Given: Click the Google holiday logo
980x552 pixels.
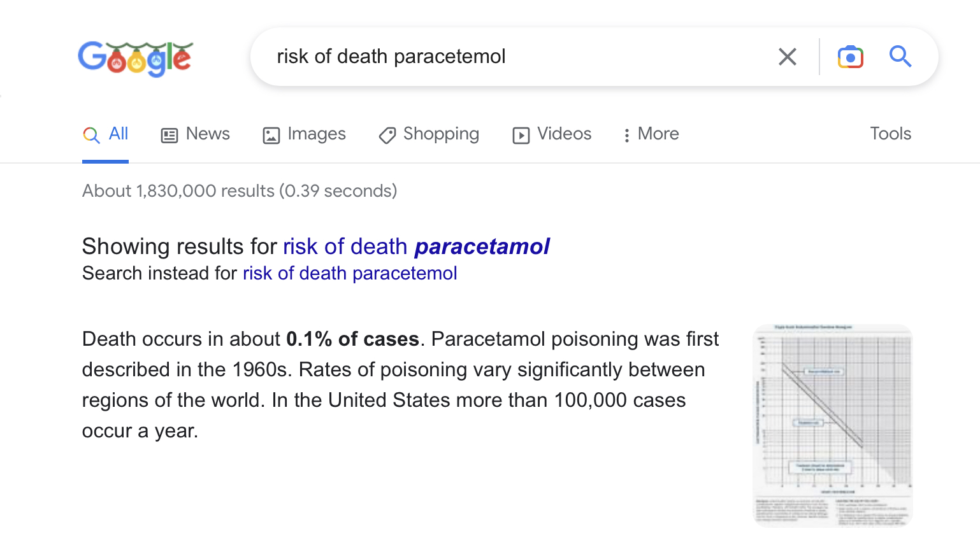Looking at the screenshot, I should pos(135,57).
